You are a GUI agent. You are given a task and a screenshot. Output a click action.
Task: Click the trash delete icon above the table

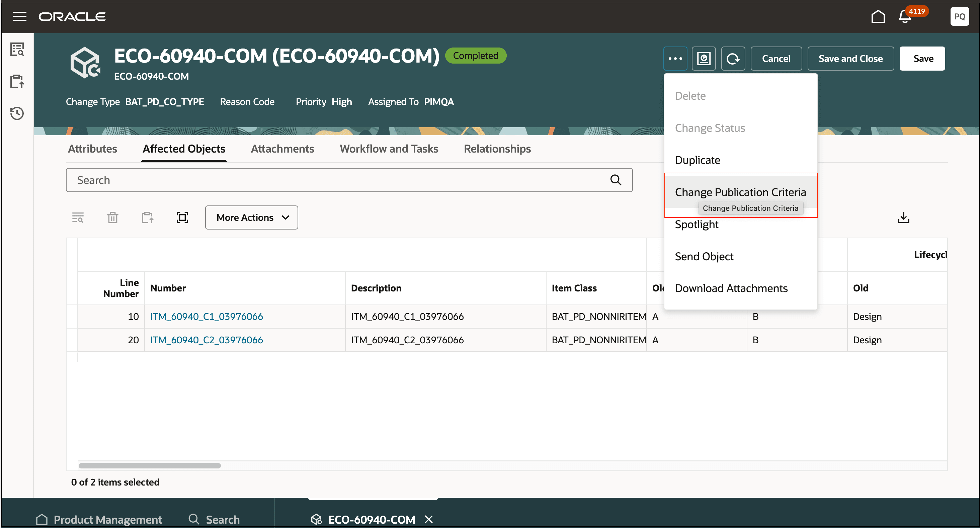(112, 217)
